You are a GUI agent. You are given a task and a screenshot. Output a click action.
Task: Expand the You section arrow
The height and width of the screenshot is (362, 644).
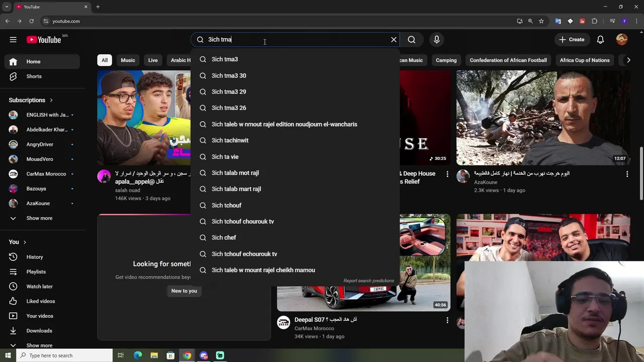pos(24,242)
